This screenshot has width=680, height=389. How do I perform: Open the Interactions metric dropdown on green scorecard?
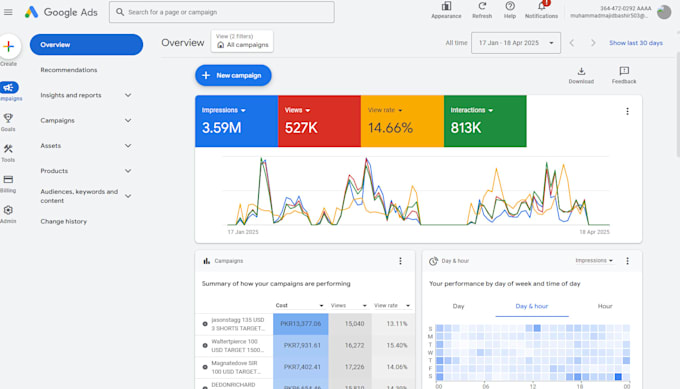471,110
